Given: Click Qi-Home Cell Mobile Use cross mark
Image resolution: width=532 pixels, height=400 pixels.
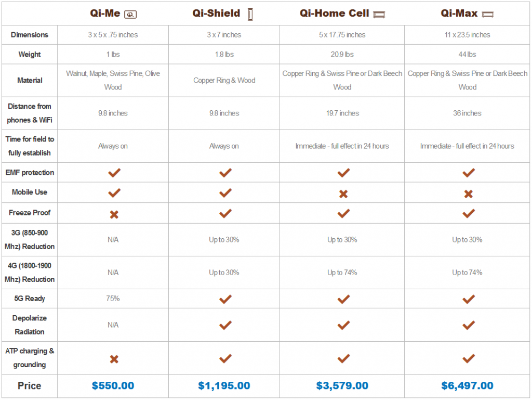Looking at the screenshot, I should click(x=343, y=194).
